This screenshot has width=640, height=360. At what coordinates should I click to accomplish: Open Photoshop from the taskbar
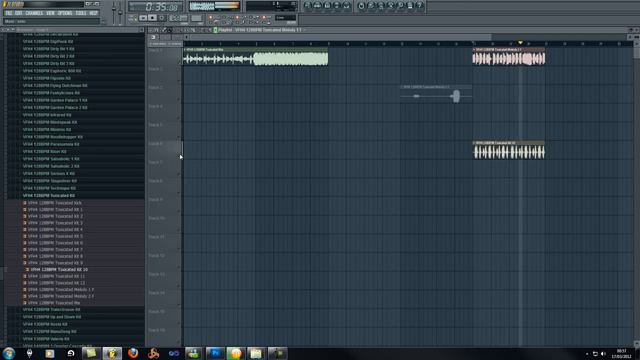215,353
